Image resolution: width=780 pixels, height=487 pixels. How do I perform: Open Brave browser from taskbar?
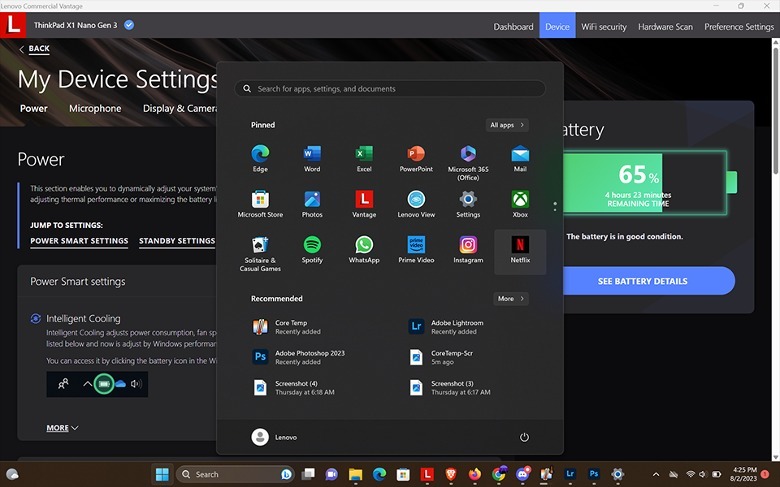(451, 474)
